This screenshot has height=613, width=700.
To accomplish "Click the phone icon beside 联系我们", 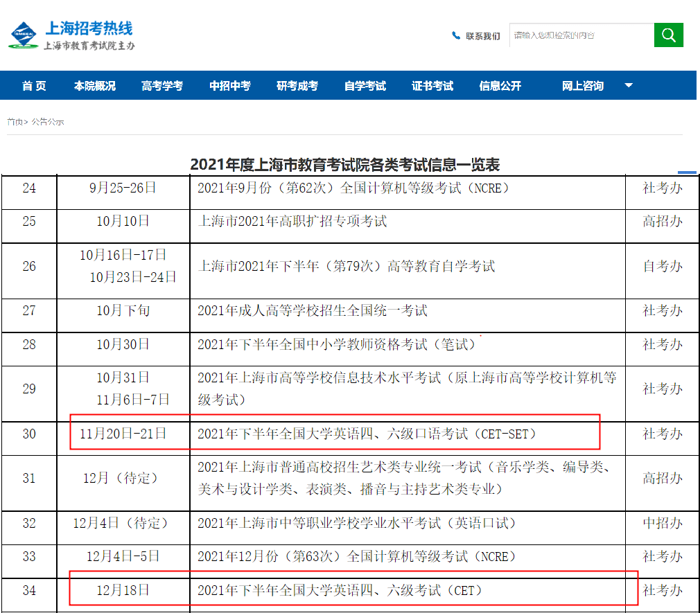I will point(456,36).
